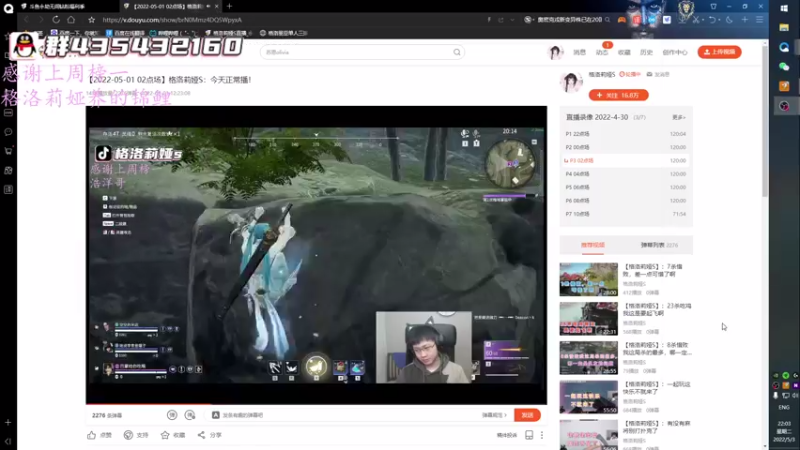This screenshot has height=450, width=800.
Task: Open the night mode moon icon
Action: click(730, 20)
